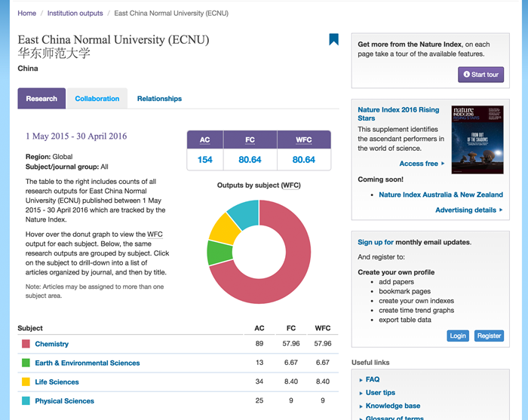Open Knowledge base from Useful links
The image size is (528, 420).
click(x=392, y=406)
